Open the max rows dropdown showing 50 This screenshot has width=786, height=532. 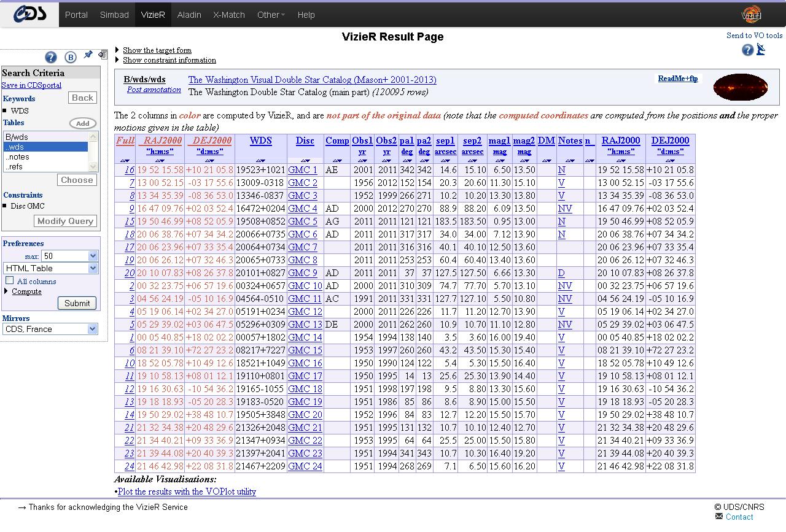click(69, 256)
